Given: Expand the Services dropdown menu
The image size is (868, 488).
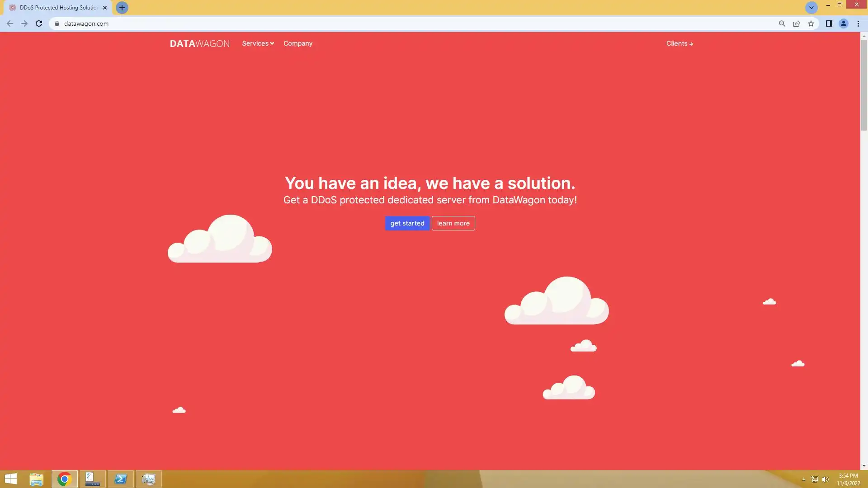Looking at the screenshot, I should [x=258, y=43].
